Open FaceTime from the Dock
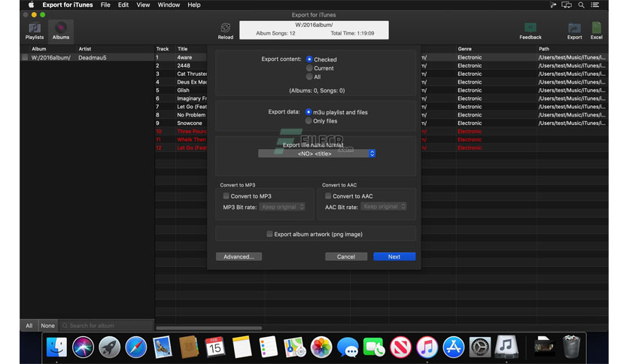Viewport: 629px width, 364px height. click(x=374, y=347)
